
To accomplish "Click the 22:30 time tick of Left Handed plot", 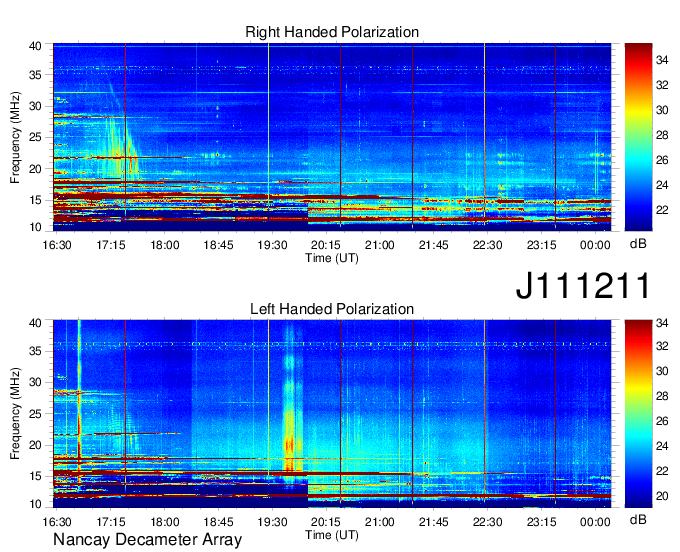I will tap(487, 522).
